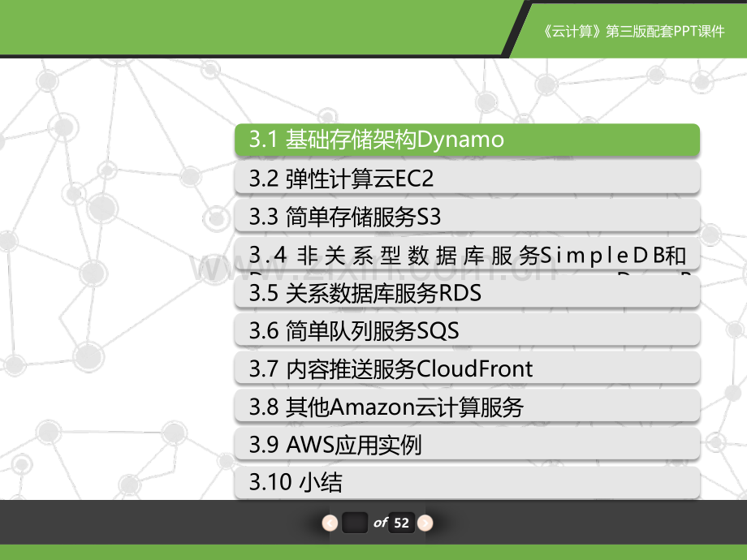This screenshot has width=747, height=560.
Task: Advance to the next slide arrow
Action: pos(425,523)
